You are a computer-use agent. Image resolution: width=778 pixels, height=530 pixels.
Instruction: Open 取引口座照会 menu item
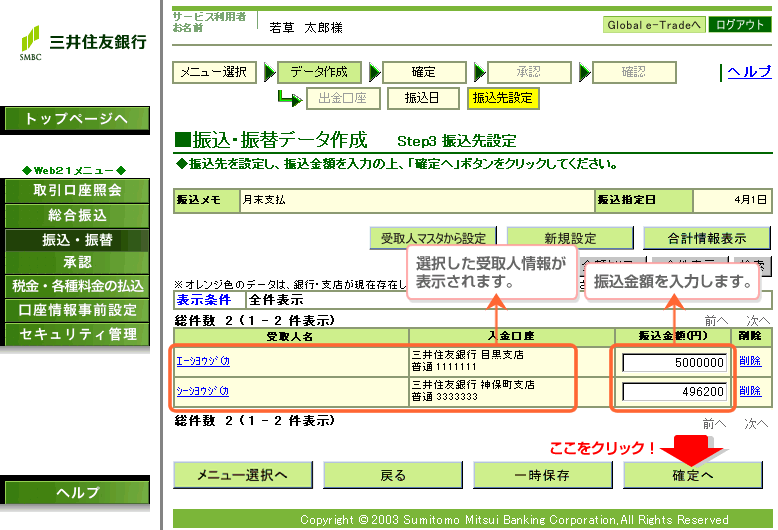coord(77,191)
